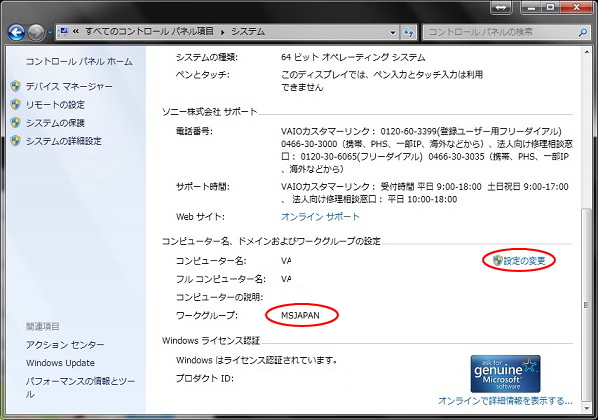The width and height of the screenshot is (598, 420).
Task: Open パフォーマンスの情報とツール link
Action: [x=80, y=388]
